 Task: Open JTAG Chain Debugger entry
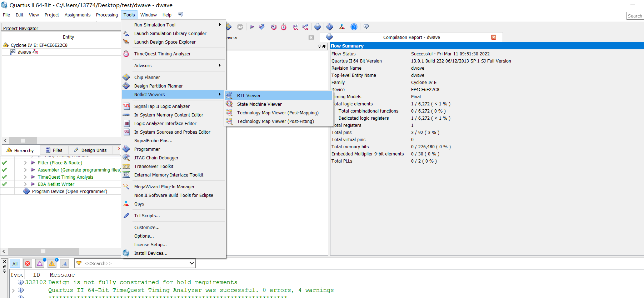(x=174, y=158)
